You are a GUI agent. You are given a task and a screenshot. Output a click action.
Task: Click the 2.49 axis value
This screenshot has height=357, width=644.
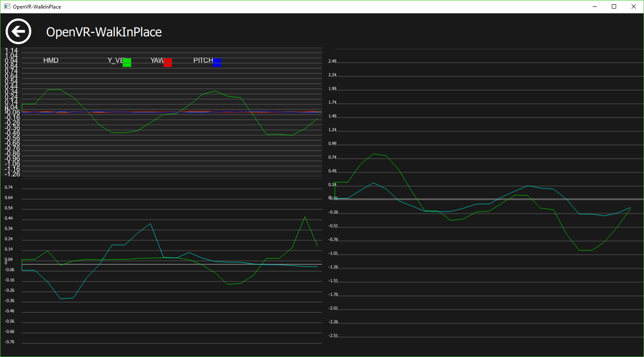[x=332, y=61]
